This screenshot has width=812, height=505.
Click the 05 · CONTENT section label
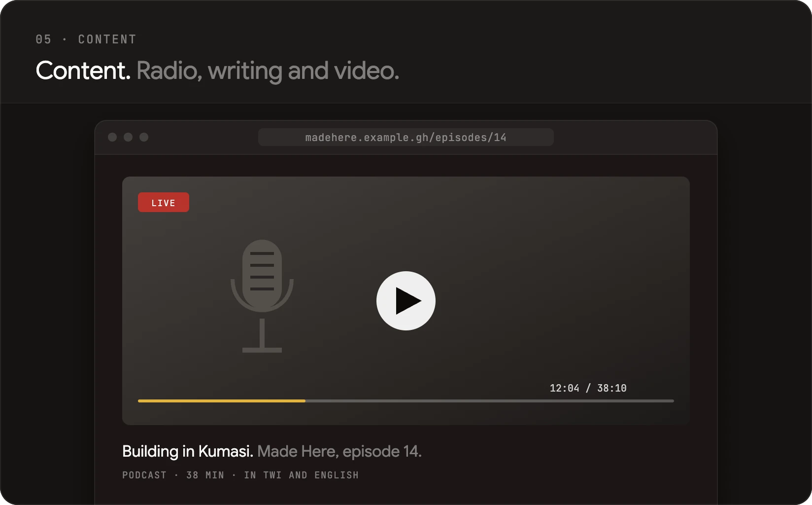click(x=86, y=39)
